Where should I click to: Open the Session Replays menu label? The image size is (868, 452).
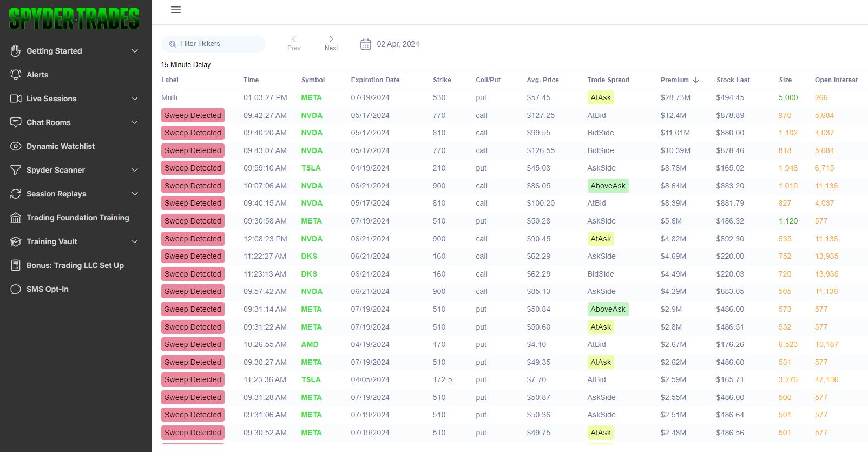click(x=56, y=194)
